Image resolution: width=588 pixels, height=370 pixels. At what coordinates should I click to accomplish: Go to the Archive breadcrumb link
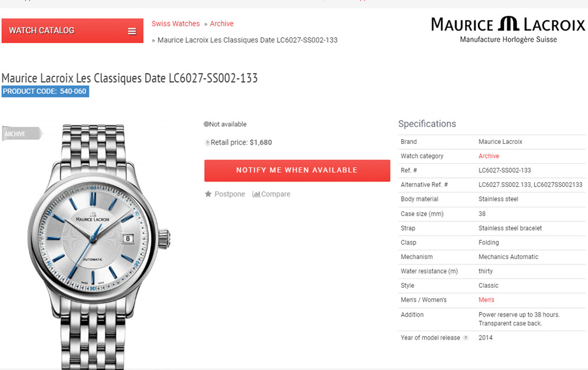tap(222, 23)
